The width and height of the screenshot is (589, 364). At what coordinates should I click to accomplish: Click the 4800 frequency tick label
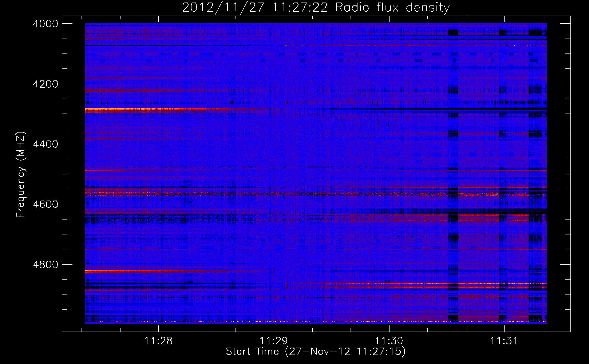point(46,264)
